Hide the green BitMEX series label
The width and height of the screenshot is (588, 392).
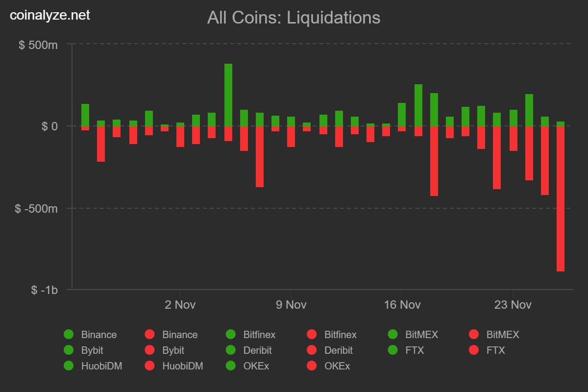click(x=421, y=335)
